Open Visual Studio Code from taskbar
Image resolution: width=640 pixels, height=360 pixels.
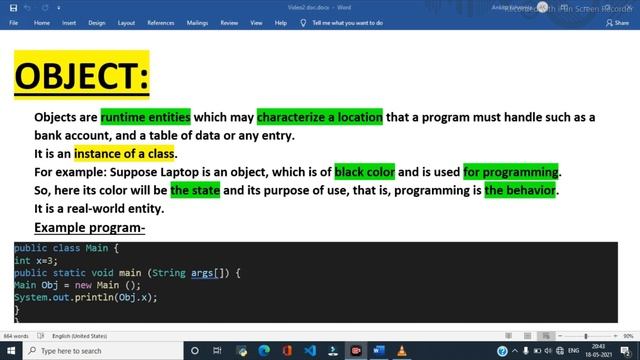coord(310,351)
